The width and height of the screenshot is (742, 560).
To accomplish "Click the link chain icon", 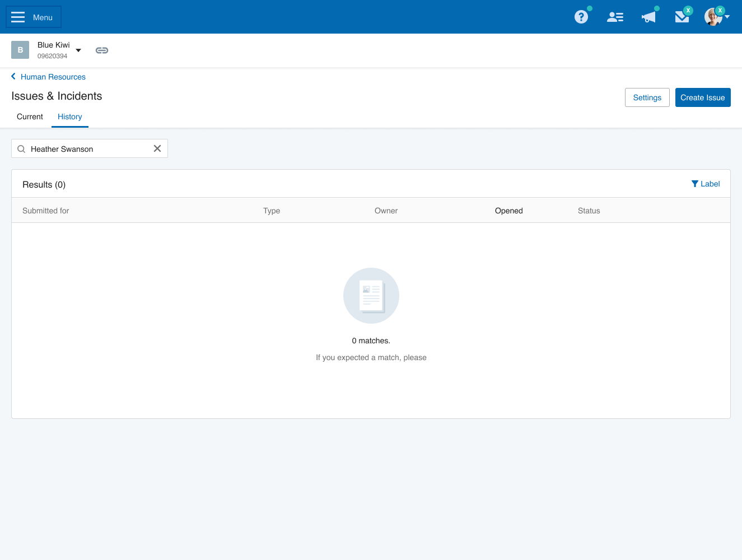I will coord(102,50).
